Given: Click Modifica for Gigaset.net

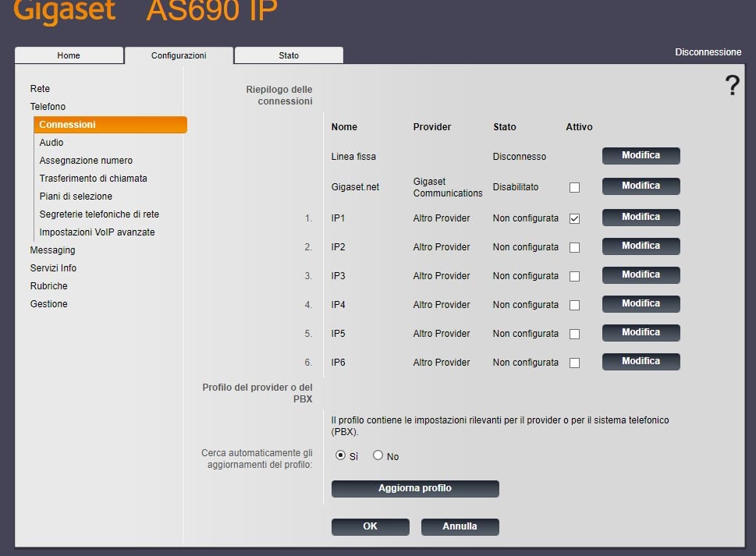Looking at the screenshot, I should pyautogui.click(x=641, y=186).
